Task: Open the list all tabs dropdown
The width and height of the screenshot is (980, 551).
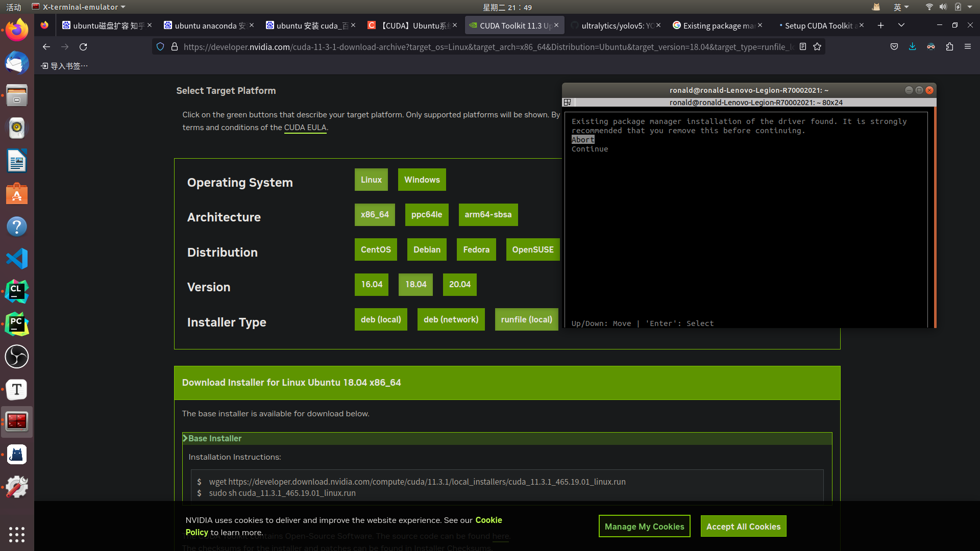Action: (901, 26)
